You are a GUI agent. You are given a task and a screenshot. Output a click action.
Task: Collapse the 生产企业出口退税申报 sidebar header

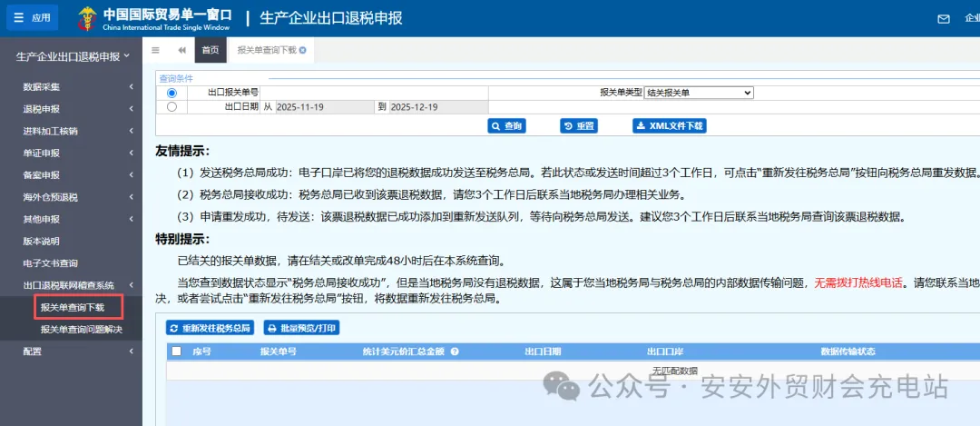click(73, 56)
